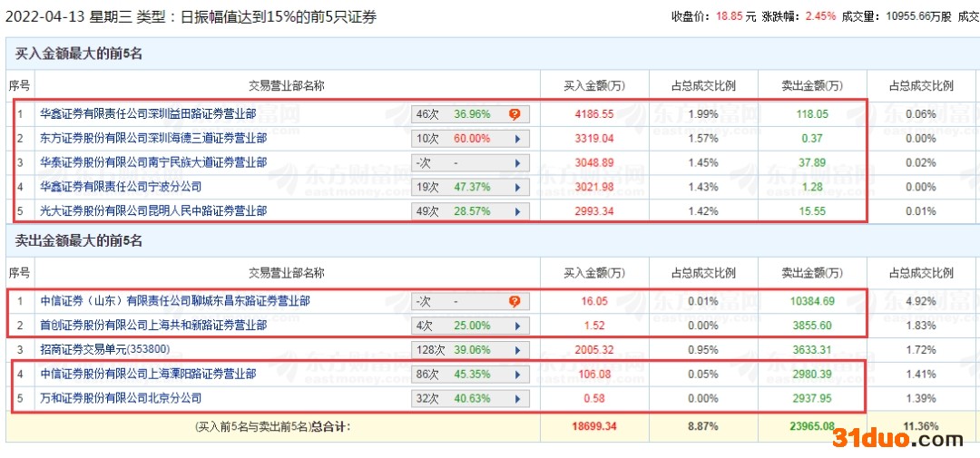Expand arrow in 光大证券昆明人民中路 row
Screen dimensions: 980x458
(x=517, y=211)
